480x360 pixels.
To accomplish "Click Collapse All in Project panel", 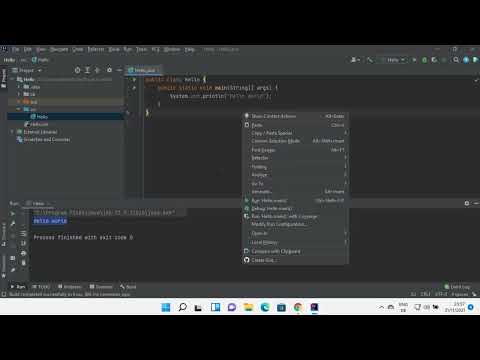I will [x=97, y=70].
